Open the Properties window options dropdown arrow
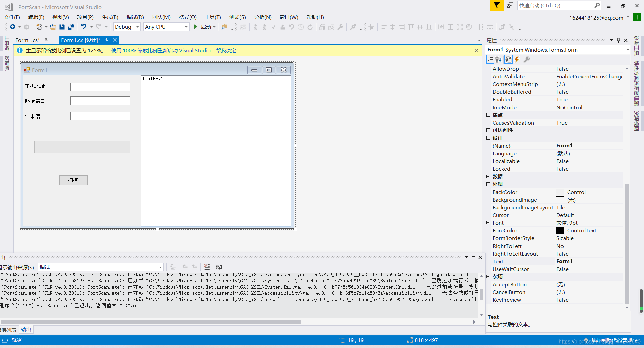 point(611,40)
